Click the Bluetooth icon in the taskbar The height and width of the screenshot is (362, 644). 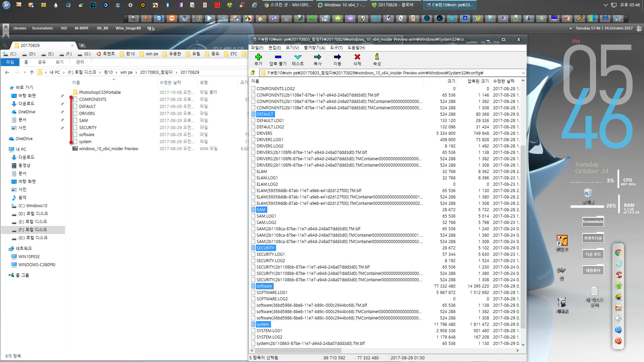coord(168,5)
